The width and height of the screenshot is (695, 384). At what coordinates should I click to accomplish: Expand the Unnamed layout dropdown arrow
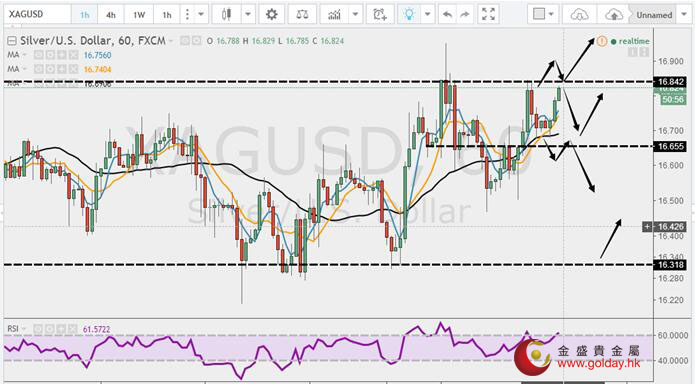pyautogui.click(x=684, y=15)
